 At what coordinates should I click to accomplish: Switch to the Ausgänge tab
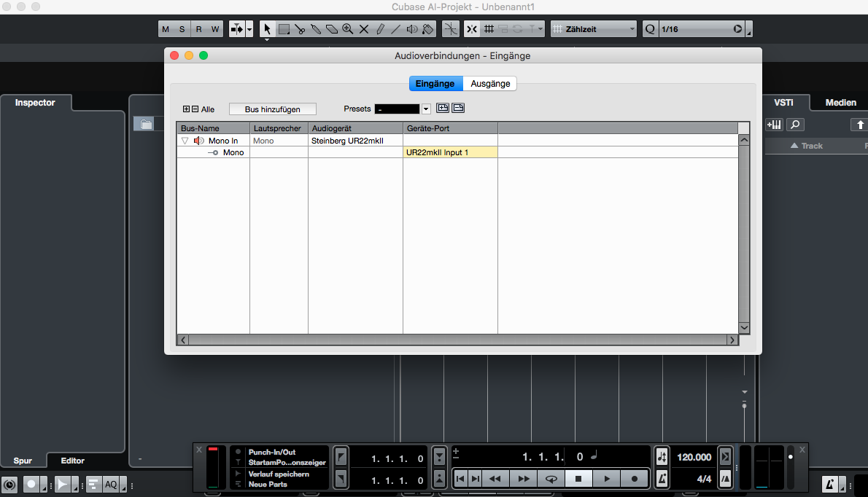pos(490,84)
